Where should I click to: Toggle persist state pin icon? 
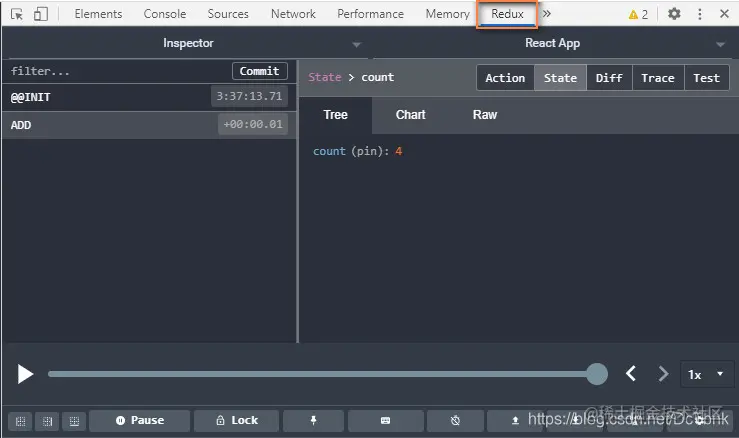coord(313,421)
